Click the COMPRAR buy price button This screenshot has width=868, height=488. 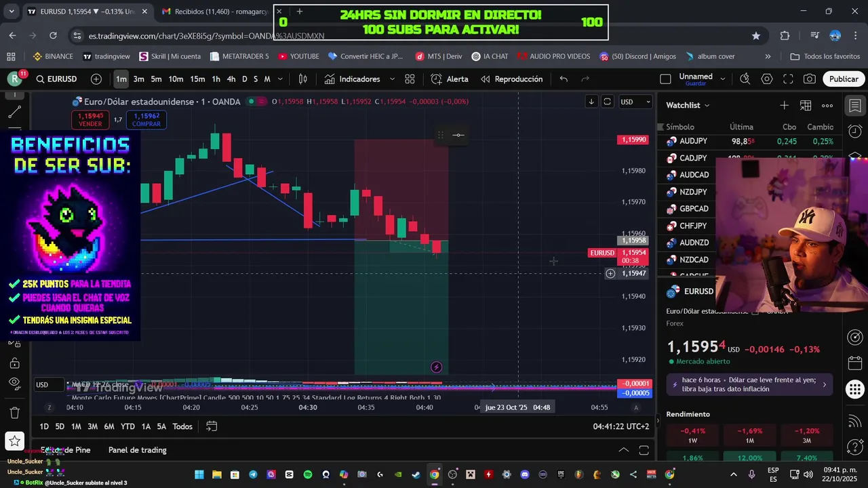pyautogui.click(x=146, y=120)
